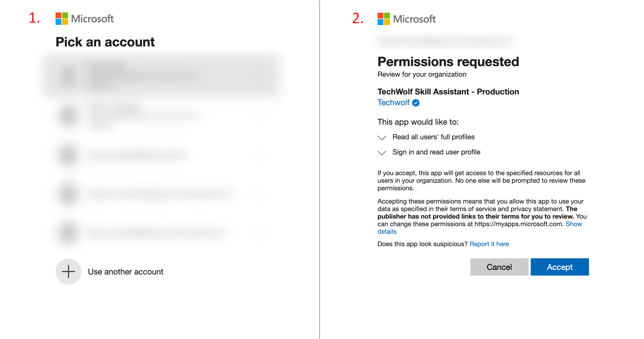The height and width of the screenshot is (339, 644).
Task: Click the Techwolf verified publisher badge
Action: [416, 103]
